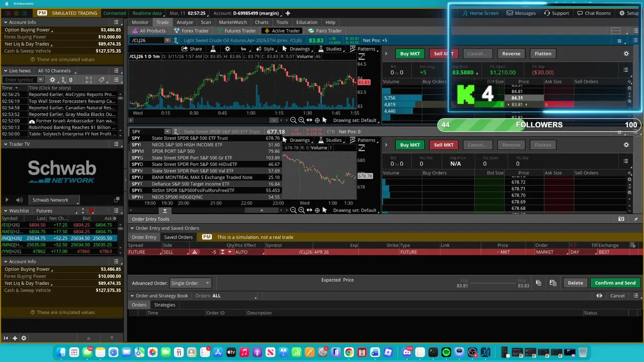Zoom out on the /CLJ26 chart
This screenshot has width=644, height=362.
click(293, 120)
